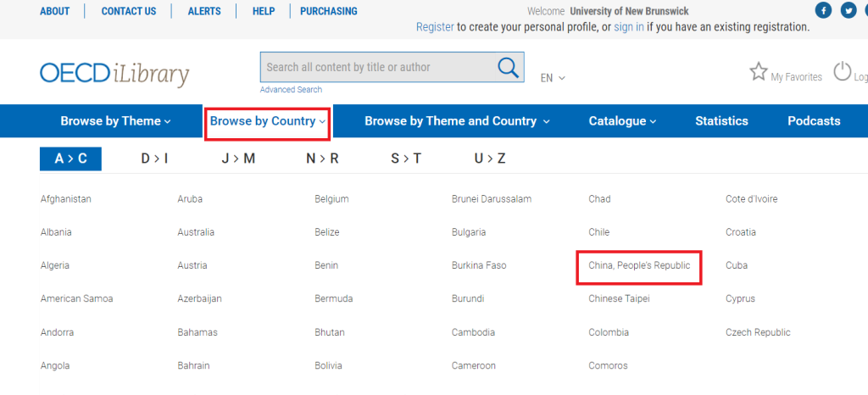Click the Log in power icon
This screenshot has height=395, width=868.
[x=843, y=72]
